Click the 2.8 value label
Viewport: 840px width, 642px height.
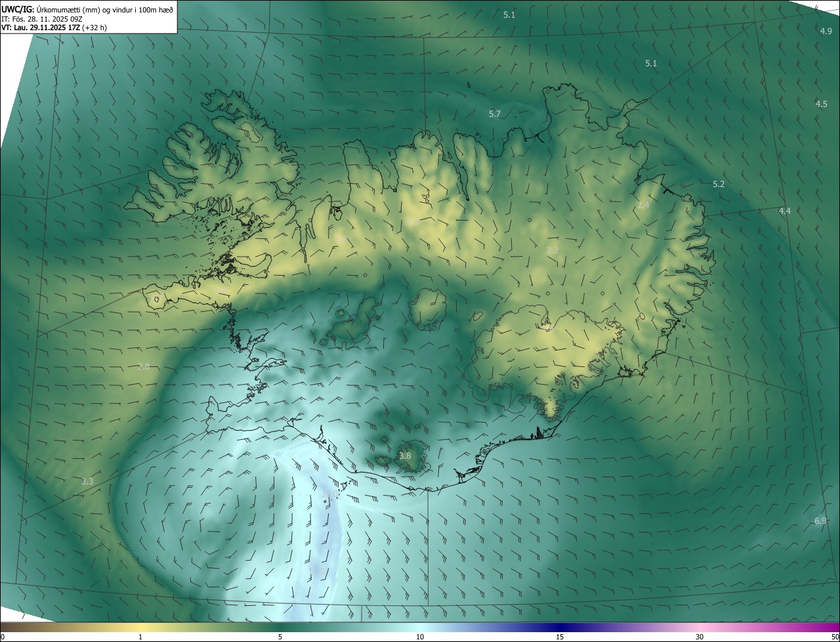[144, 366]
